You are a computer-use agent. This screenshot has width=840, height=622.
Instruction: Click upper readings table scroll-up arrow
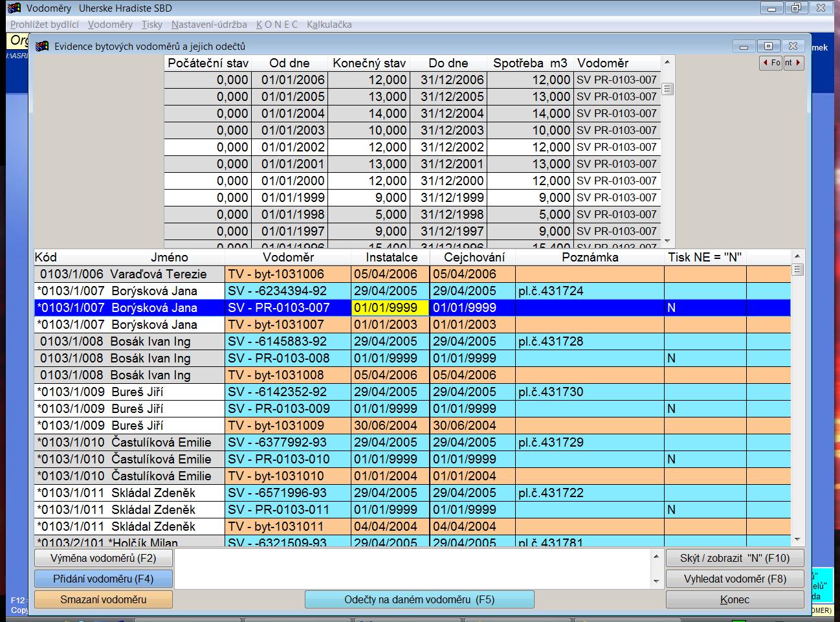point(668,61)
